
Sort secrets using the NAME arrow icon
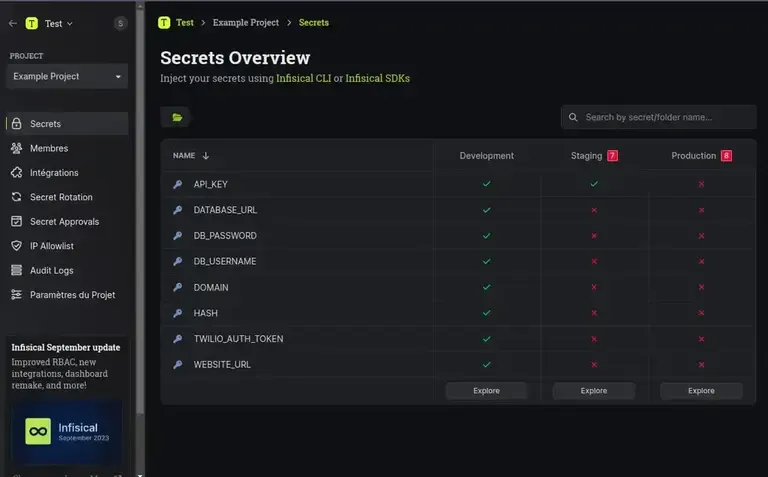pos(206,156)
